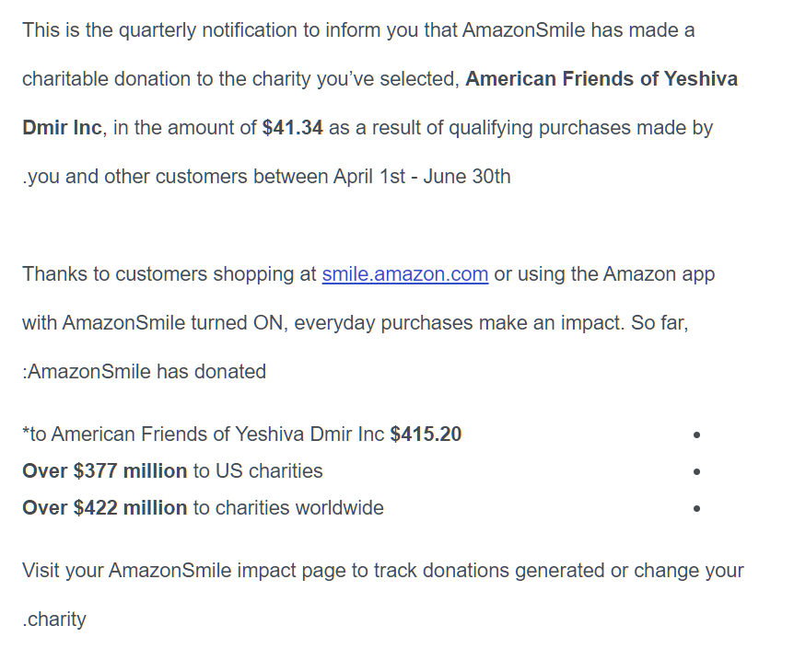The image size is (794, 672).
Task: Click the bold "$415.20" total amount
Action: (426, 434)
